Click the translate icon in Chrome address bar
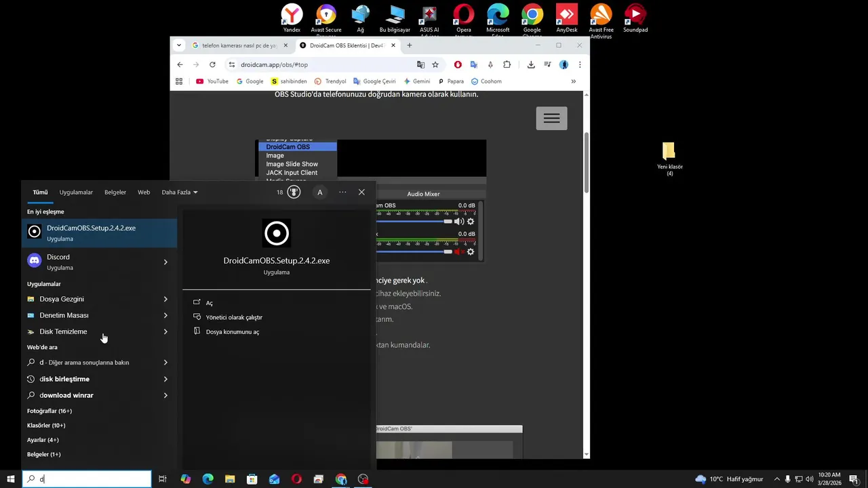Image resolution: width=868 pixels, height=488 pixels. click(x=420, y=64)
